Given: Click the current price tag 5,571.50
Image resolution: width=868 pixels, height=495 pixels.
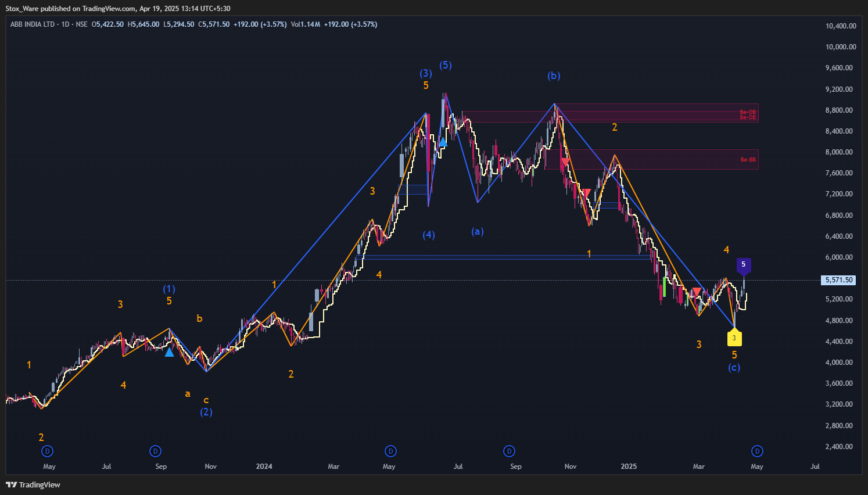Looking at the screenshot, I should click(839, 280).
